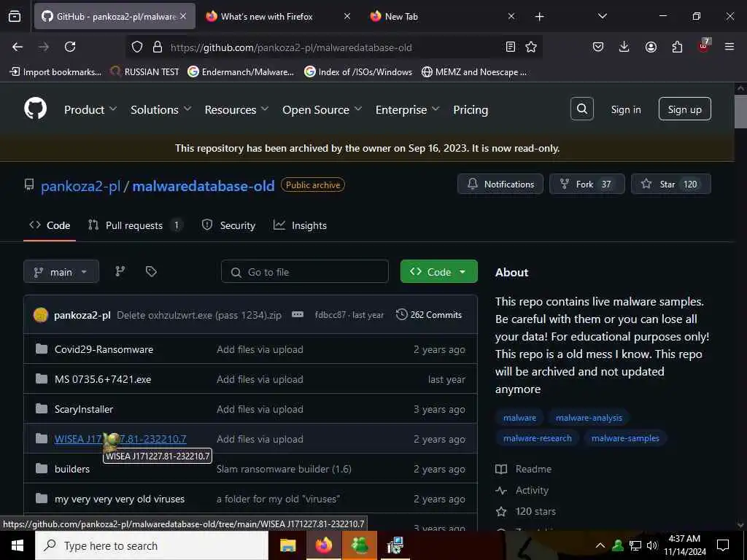Click the page vertical scrollbar thumb

pyautogui.click(x=740, y=112)
